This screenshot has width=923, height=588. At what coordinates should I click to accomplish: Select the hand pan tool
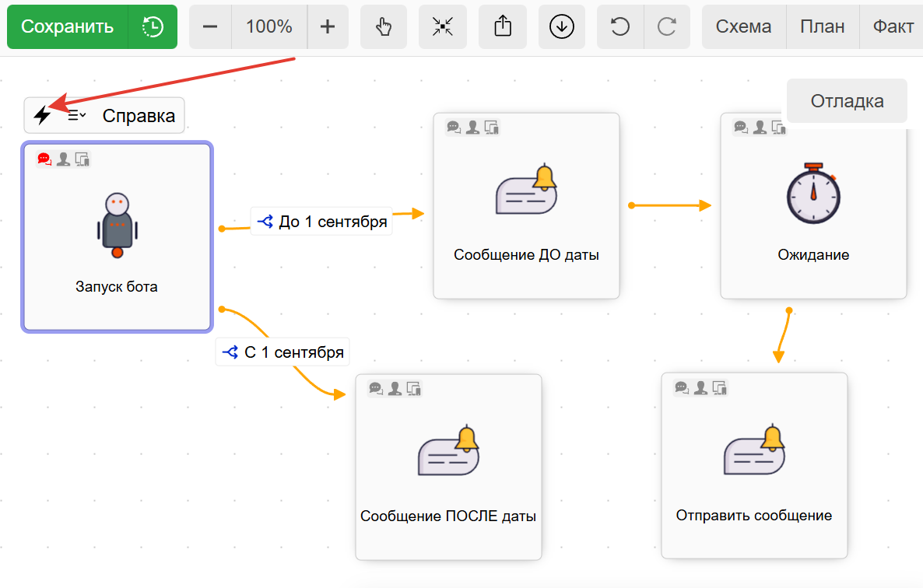coord(384,26)
